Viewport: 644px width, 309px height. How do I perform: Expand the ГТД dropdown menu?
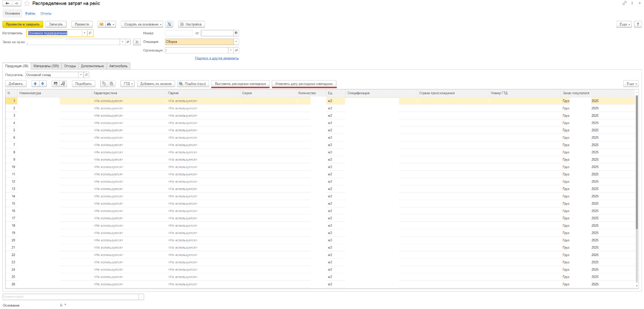click(127, 84)
